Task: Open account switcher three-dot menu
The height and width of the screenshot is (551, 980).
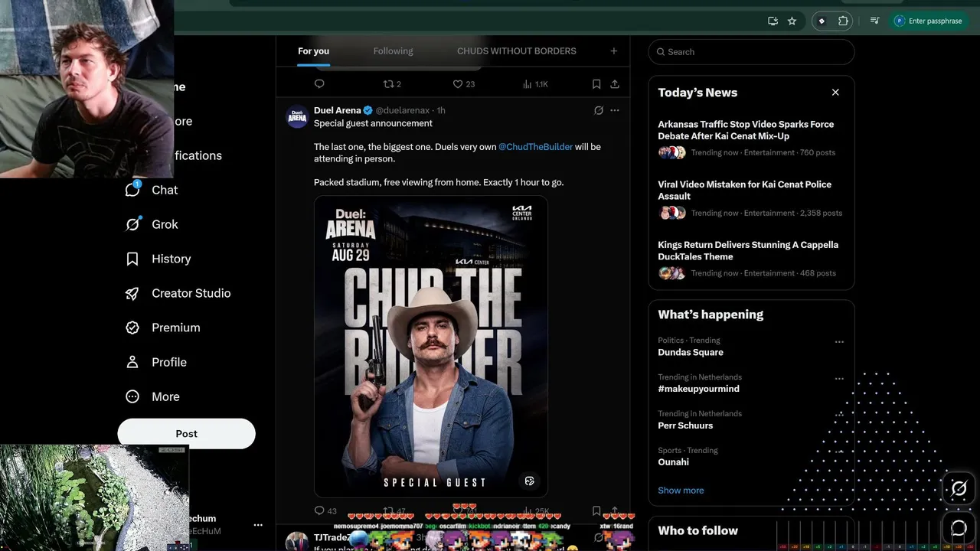Action: pos(258,525)
